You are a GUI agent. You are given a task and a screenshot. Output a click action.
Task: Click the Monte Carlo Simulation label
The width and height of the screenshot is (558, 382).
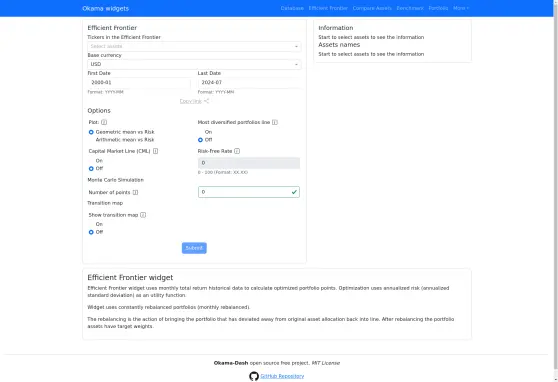point(116,180)
